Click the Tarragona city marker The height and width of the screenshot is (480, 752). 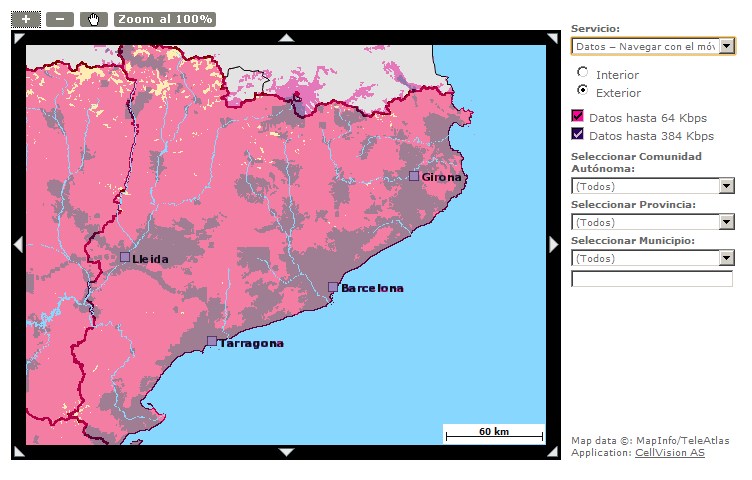pyautogui.click(x=212, y=341)
